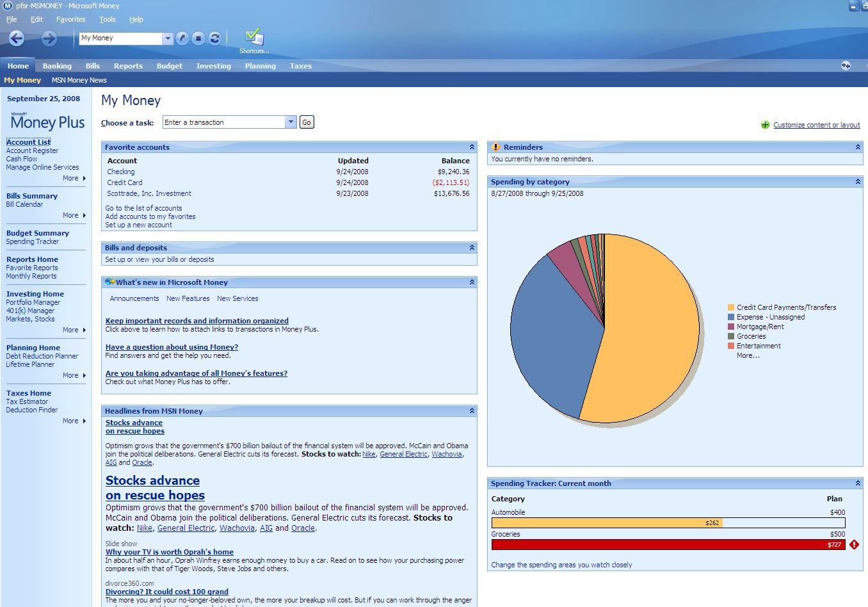Click Change the spending areas you watch closely
868x607 pixels.
(x=561, y=565)
